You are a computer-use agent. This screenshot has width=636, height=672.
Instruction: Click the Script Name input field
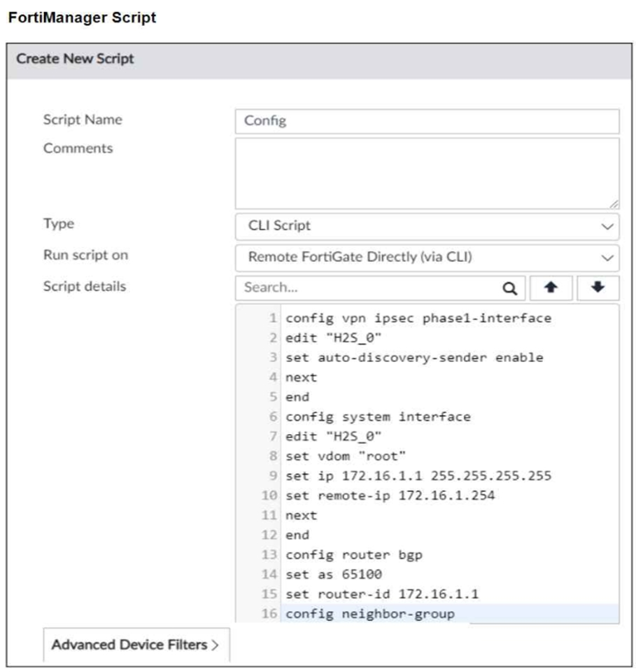tap(427, 121)
